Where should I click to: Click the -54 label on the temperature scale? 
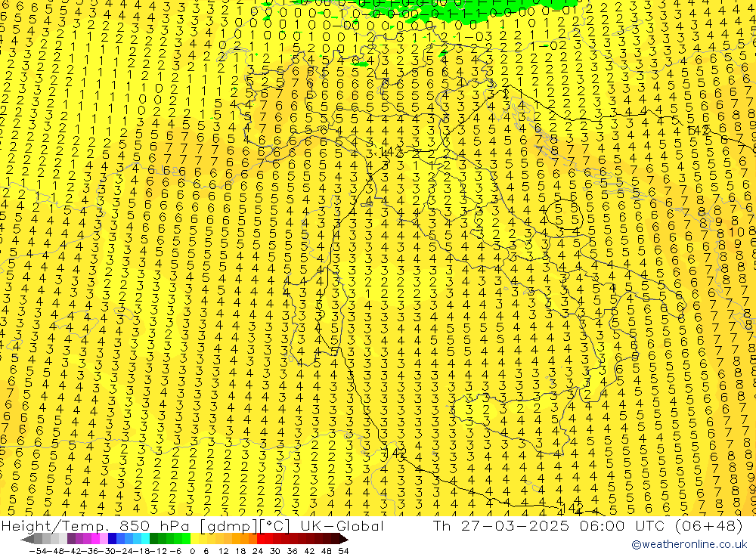click(38, 551)
